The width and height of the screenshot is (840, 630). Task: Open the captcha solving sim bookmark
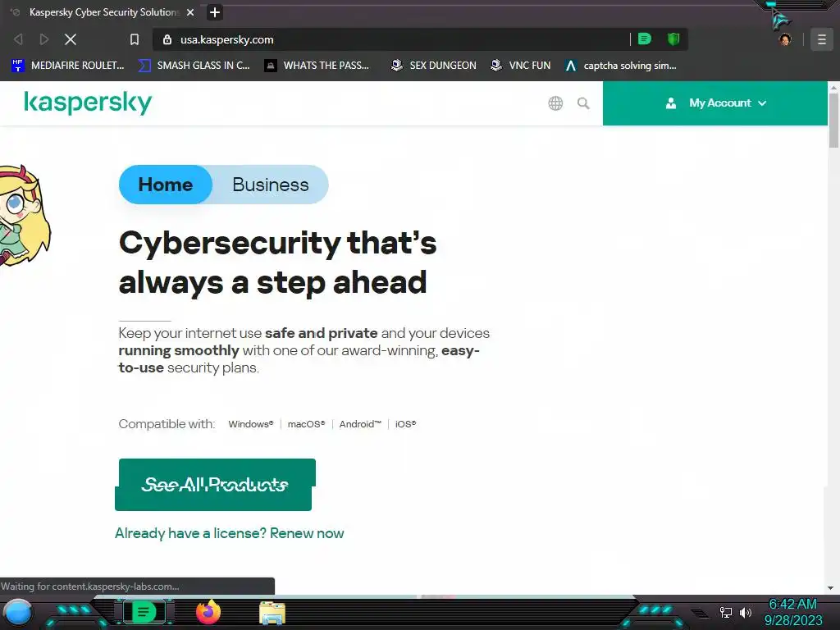[x=621, y=66]
